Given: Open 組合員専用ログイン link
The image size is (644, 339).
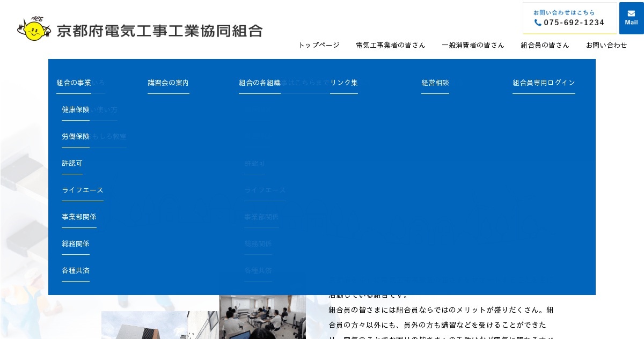Looking at the screenshot, I should tap(544, 83).
